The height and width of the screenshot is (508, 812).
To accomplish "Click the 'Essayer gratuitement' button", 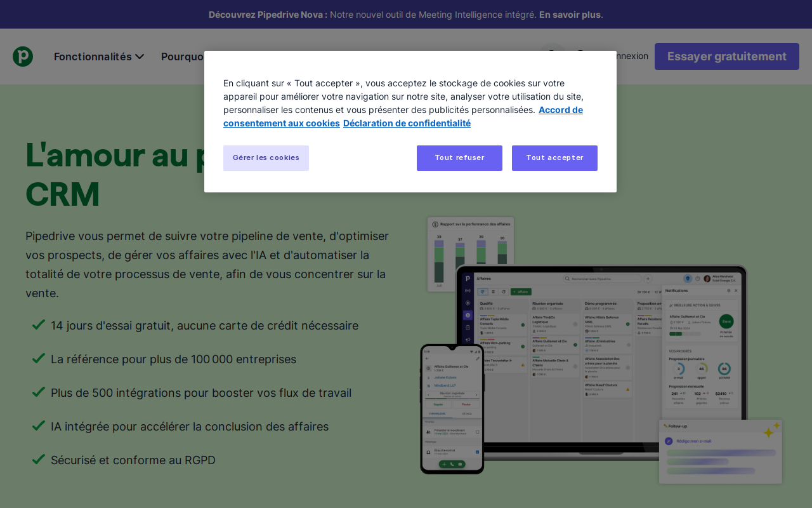I will [727, 57].
